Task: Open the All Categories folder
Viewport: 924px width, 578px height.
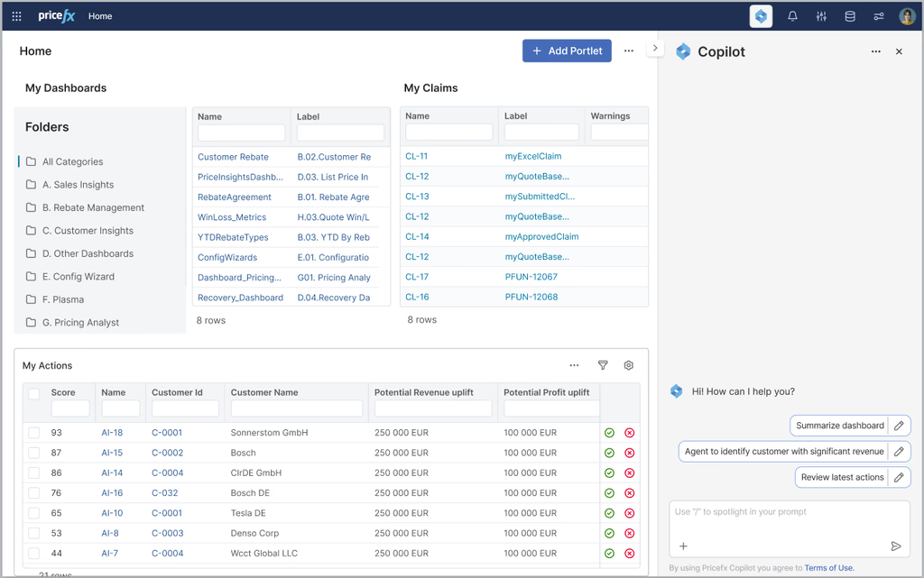Action: (72, 161)
